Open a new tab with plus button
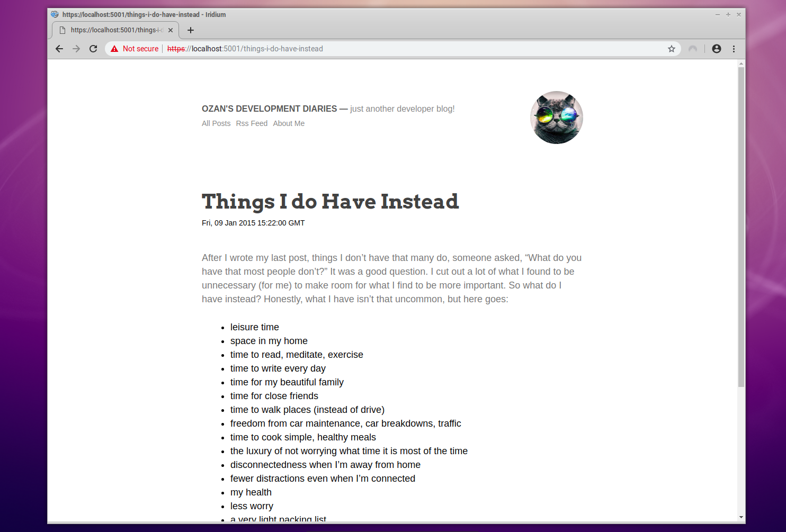Image resolution: width=786 pixels, height=532 pixels. [x=191, y=30]
